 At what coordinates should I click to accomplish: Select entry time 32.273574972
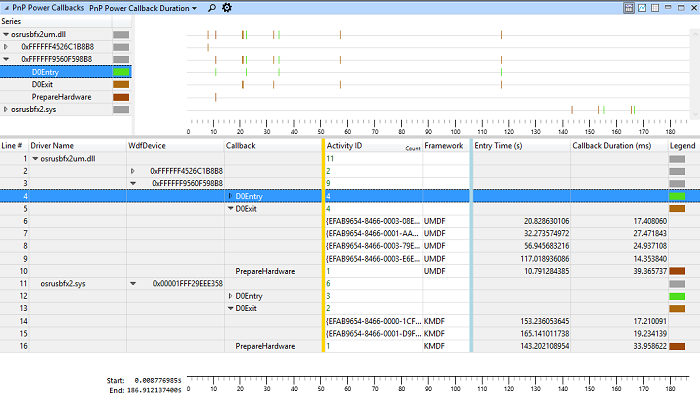tap(546, 234)
